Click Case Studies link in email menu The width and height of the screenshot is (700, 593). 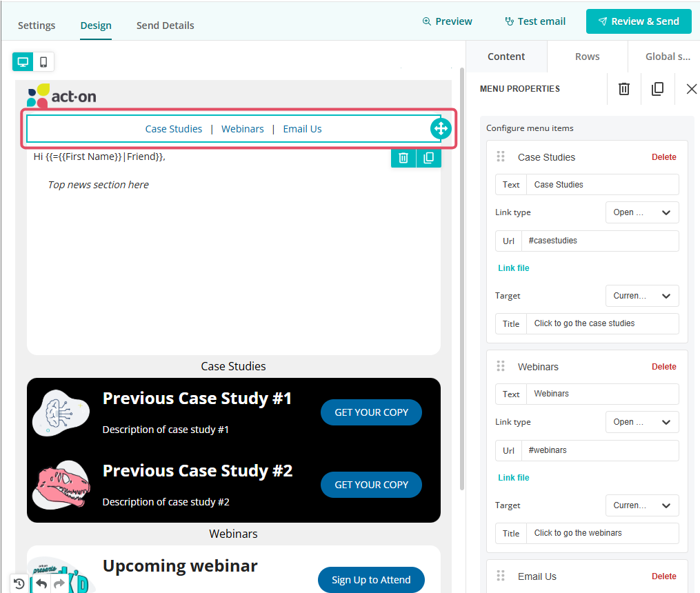(x=174, y=129)
